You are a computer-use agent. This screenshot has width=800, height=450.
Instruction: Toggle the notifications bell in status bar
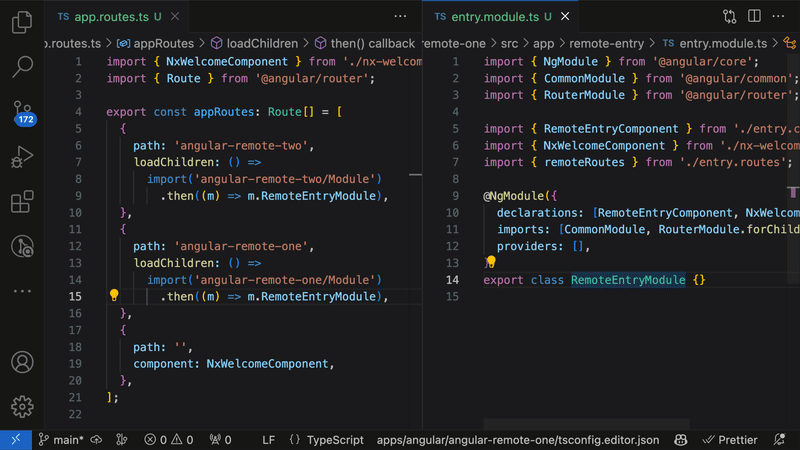tap(781, 440)
